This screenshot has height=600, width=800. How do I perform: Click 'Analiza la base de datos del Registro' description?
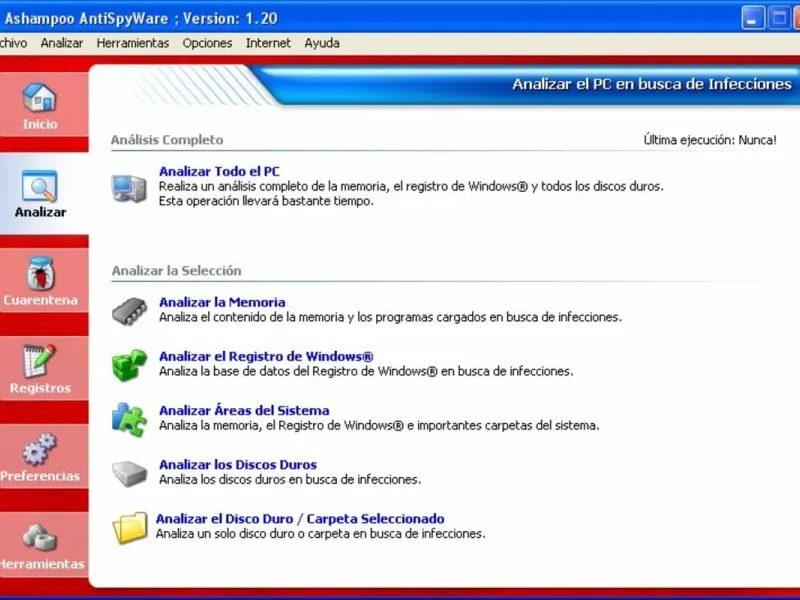point(366,371)
